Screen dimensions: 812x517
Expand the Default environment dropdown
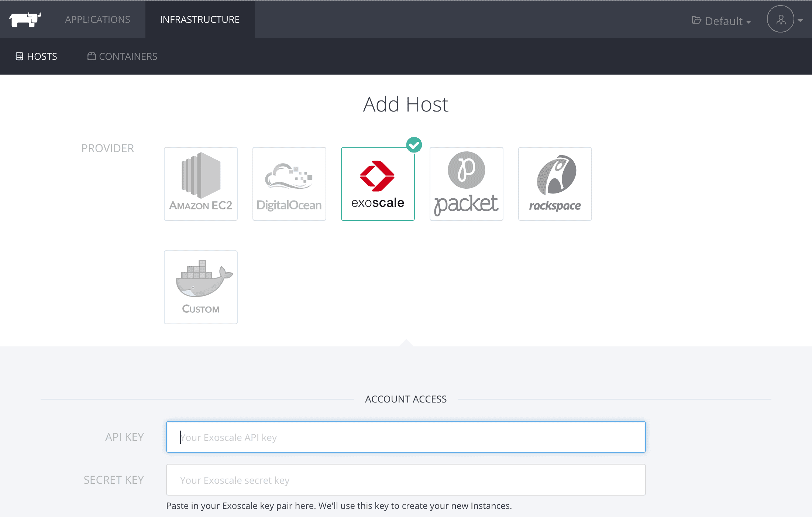(721, 21)
